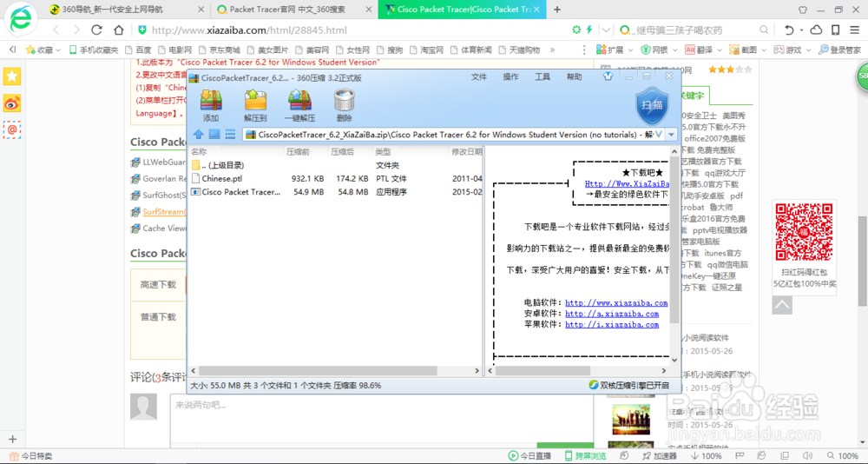
Task: Open the 手机收藏夹 bookmark
Action: [94, 50]
